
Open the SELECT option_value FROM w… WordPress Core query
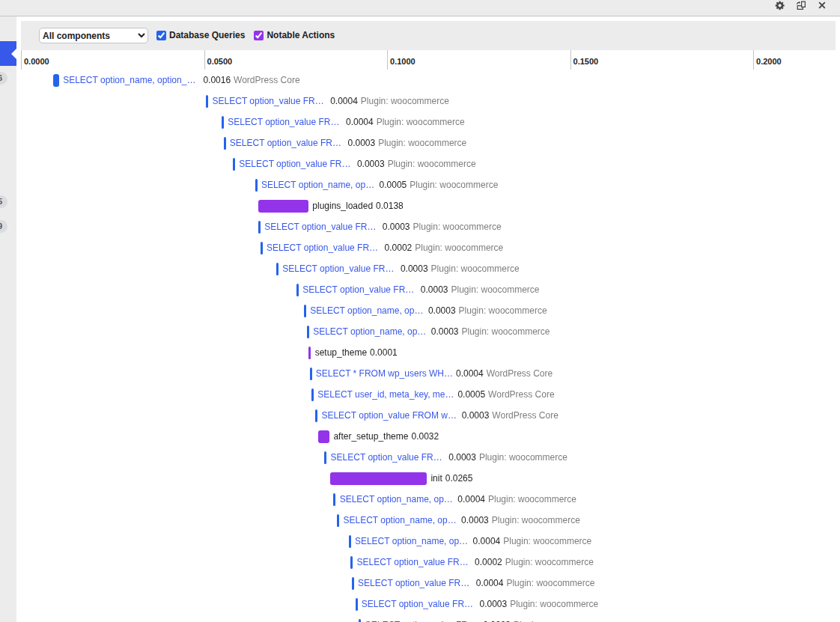pyautogui.click(x=389, y=415)
